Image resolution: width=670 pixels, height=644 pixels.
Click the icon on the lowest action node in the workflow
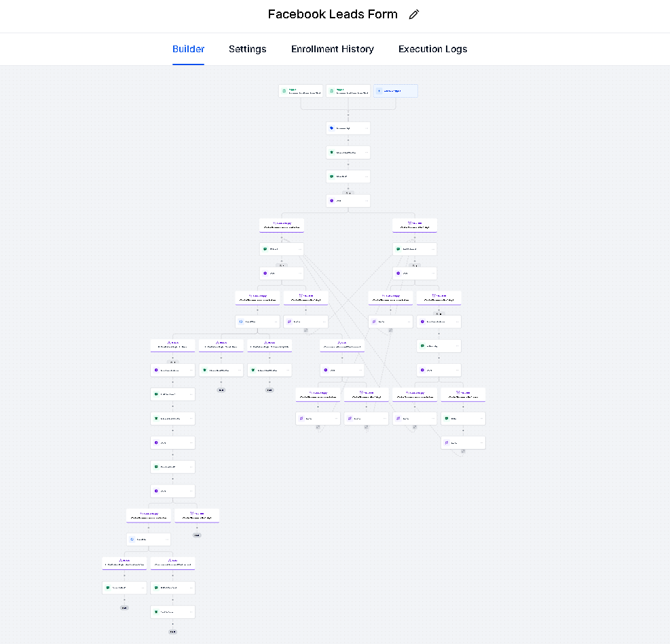point(155,612)
